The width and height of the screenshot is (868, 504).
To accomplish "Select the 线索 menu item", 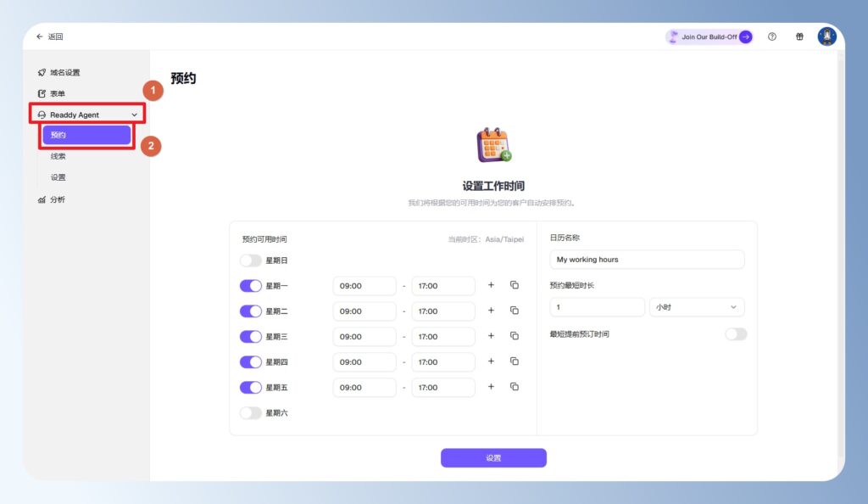I will pos(58,155).
